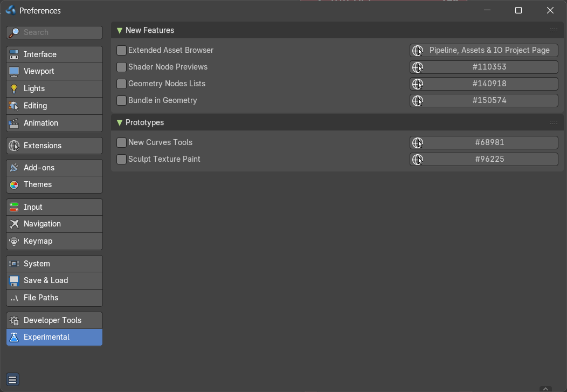Click the Navigation airplane icon
The width and height of the screenshot is (567, 392).
point(14,224)
